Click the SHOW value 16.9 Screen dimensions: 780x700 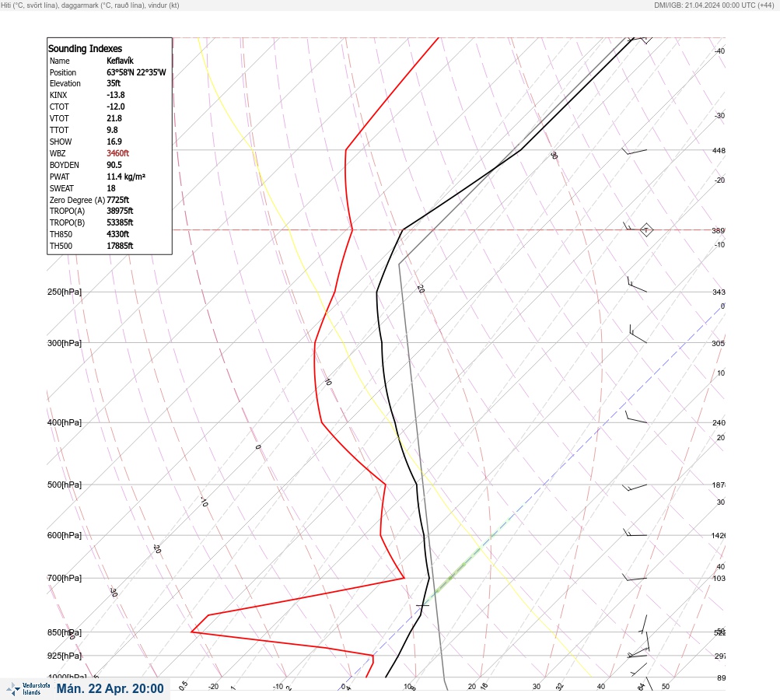coord(114,142)
